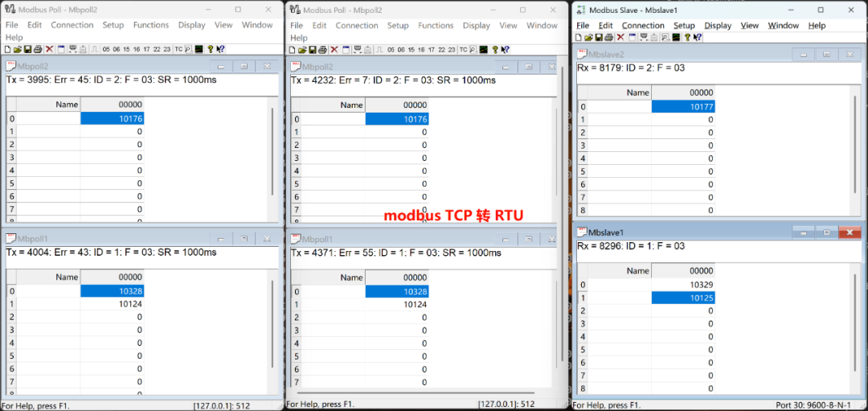This screenshot has height=411, width=868.
Task: Click function 23 button in left Modbus Poll toolbar
Action: [167, 49]
